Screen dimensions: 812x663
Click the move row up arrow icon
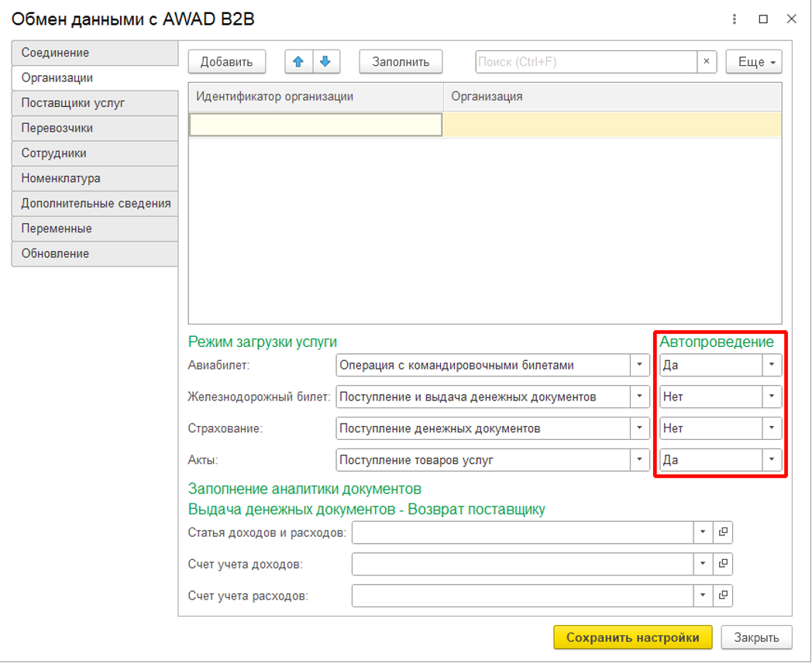click(x=298, y=62)
